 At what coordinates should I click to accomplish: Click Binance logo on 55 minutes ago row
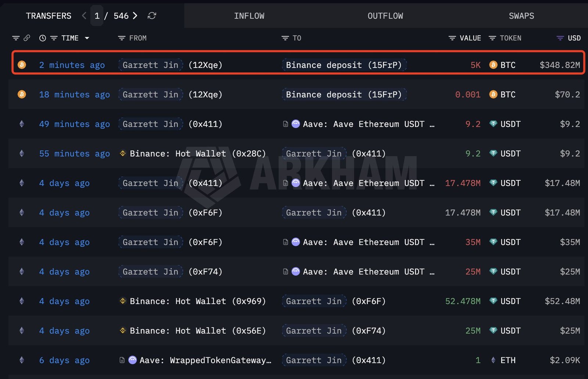coord(123,154)
